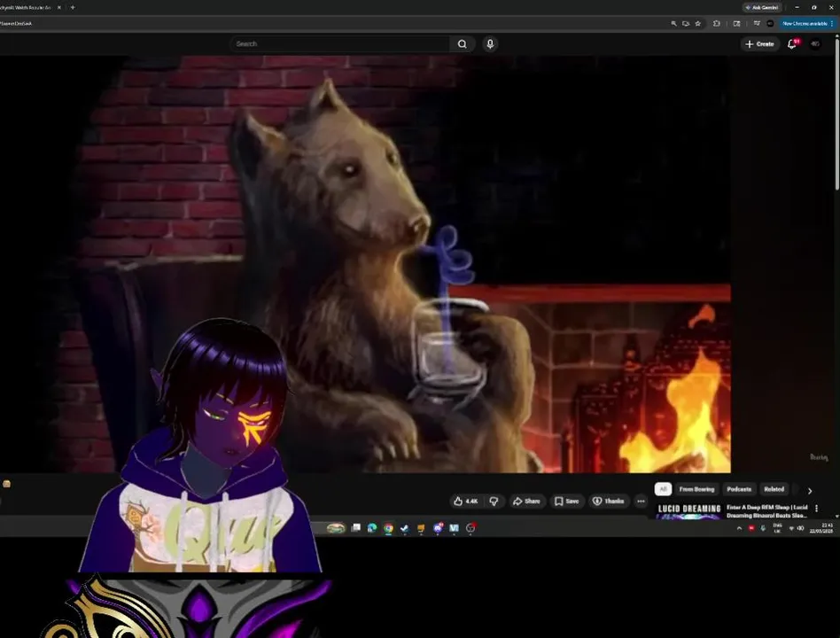Click the zoom magnifier icon in address bar
The width and height of the screenshot is (840, 638).
pyautogui.click(x=673, y=24)
